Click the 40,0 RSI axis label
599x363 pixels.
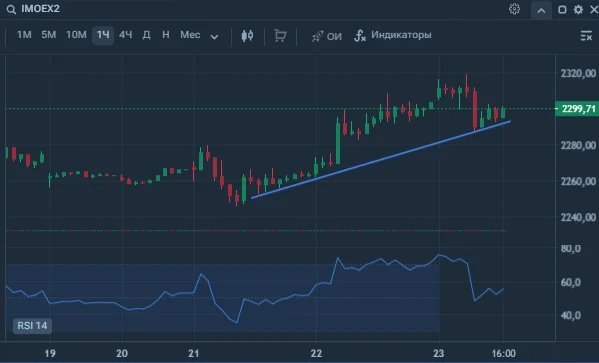point(571,315)
